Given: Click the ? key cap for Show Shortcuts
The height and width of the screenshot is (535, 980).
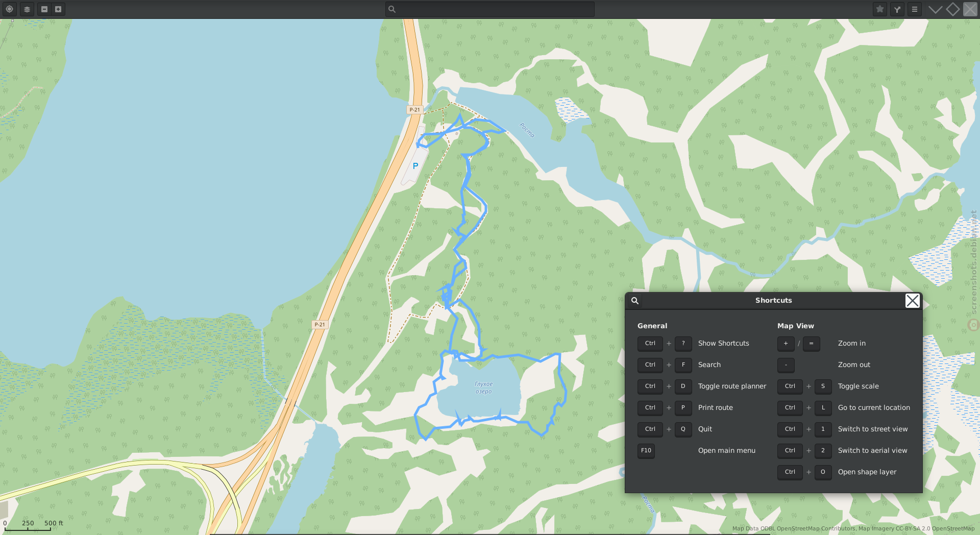Looking at the screenshot, I should [x=683, y=344].
